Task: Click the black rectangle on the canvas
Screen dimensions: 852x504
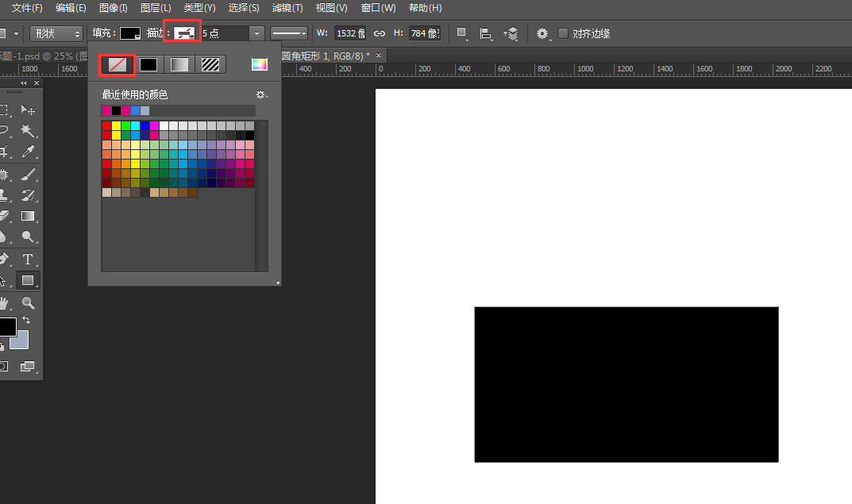Action: 626,384
